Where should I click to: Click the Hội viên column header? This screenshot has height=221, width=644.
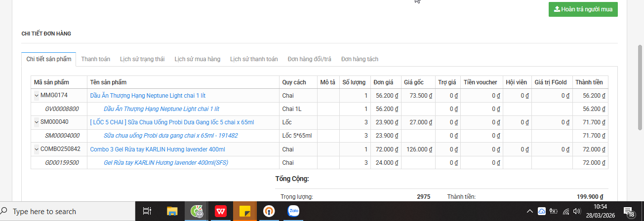point(517,82)
